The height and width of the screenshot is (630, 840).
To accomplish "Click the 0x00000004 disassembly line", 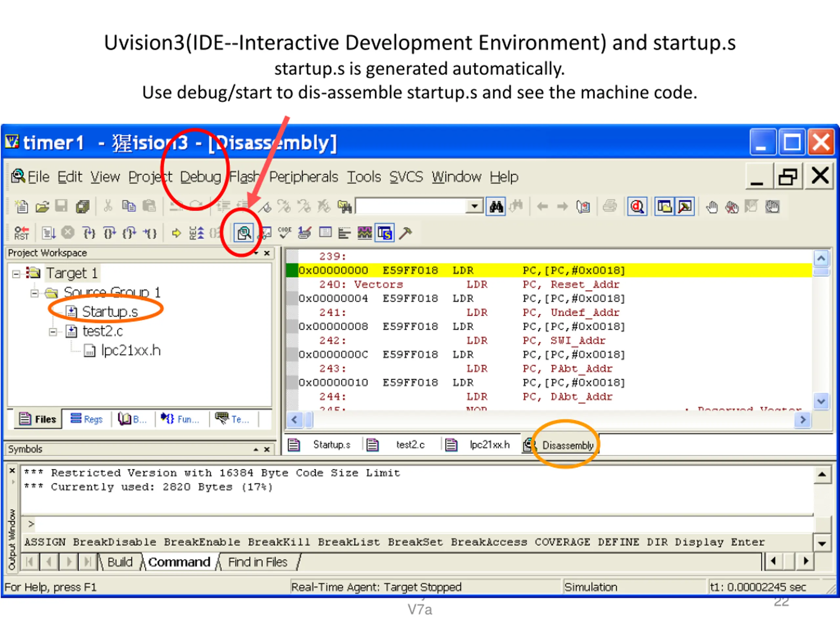I will pyautogui.click(x=549, y=299).
